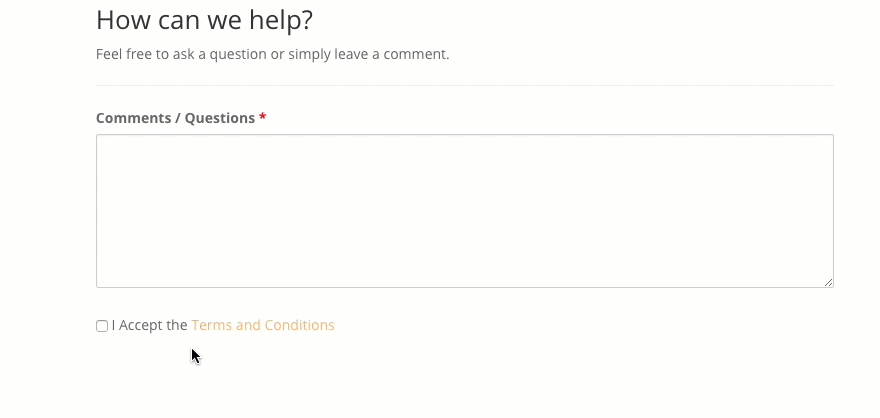The width and height of the screenshot is (880, 418).
Task: Click the word "Conditions" in the link
Action: (300, 325)
